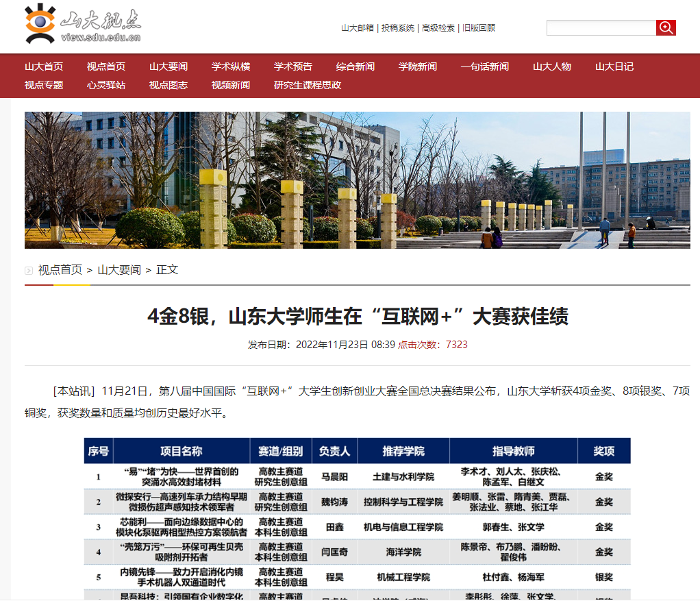Open the 旧版回顾 link

(479, 27)
